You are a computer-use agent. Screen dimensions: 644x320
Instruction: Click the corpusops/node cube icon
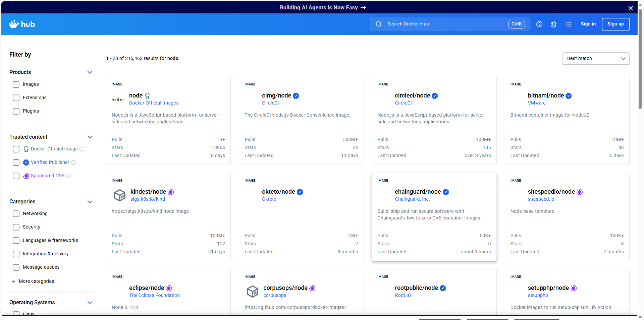(253, 291)
